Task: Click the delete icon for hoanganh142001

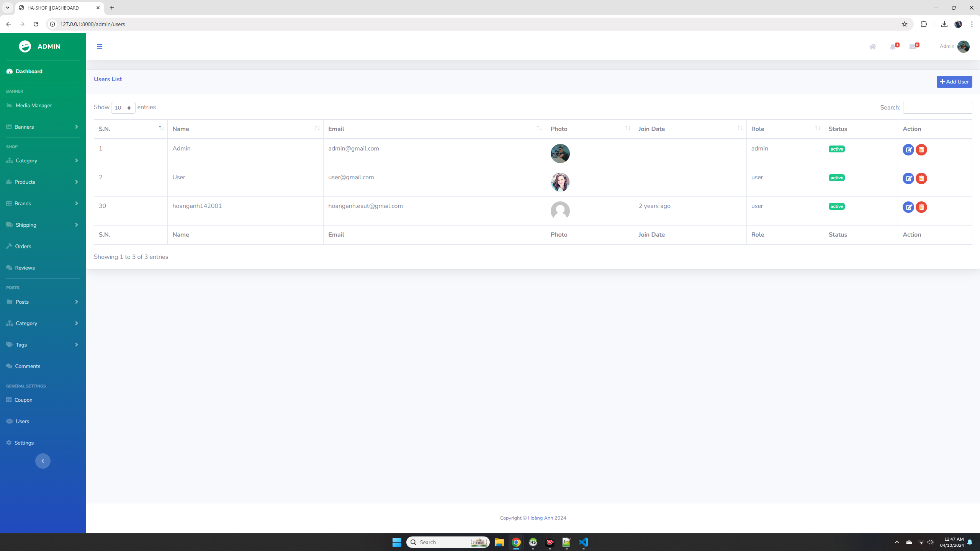Action: click(x=921, y=207)
